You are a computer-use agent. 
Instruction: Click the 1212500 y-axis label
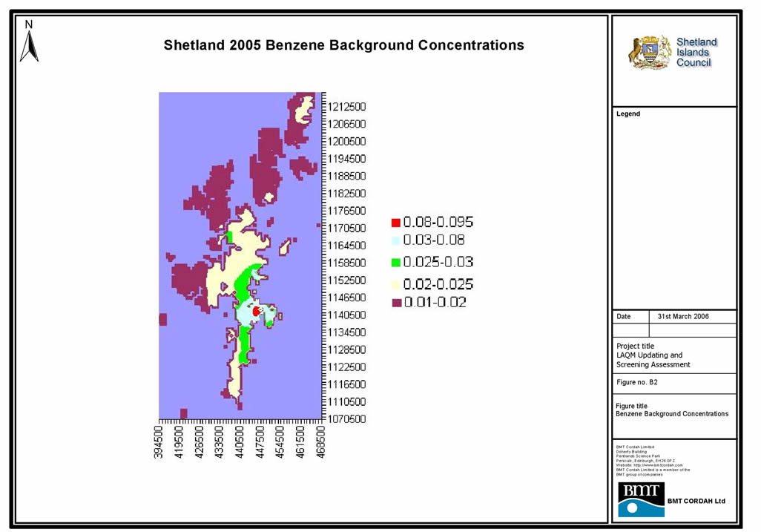point(348,106)
